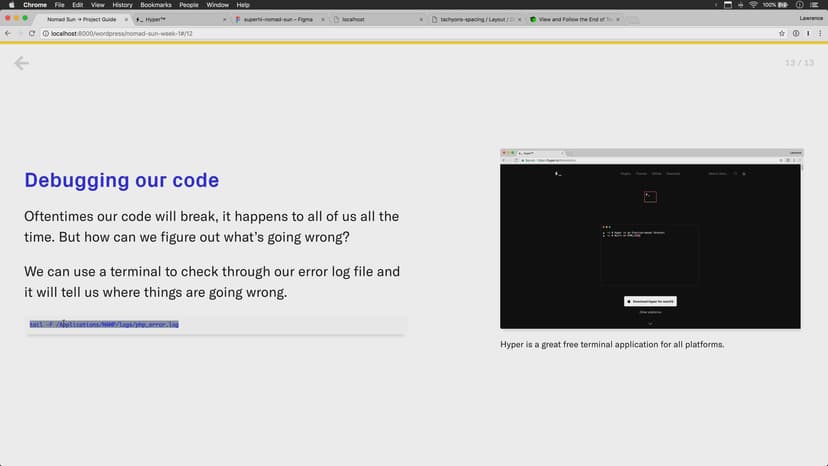
Task: Switch to the localhost tab
Action: 376,20
